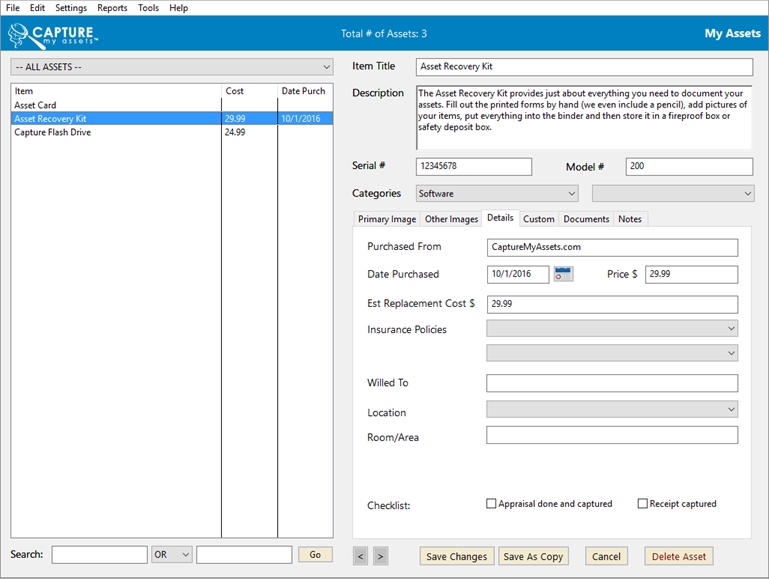Image resolution: width=769 pixels, height=579 pixels.
Task: Click the Capture My Assets logo
Action: click(x=53, y=34)
